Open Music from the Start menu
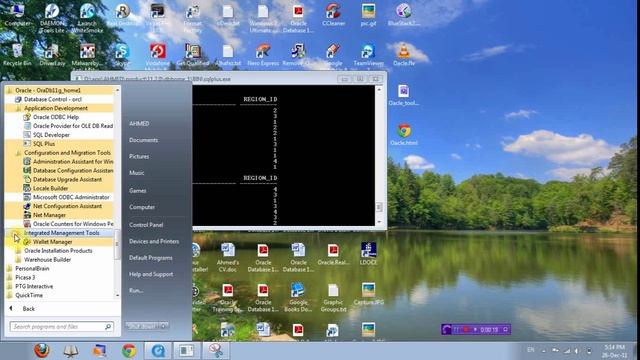Image resolution: width=640 pixels, height=360 pixels. click(x=137, y=173)
